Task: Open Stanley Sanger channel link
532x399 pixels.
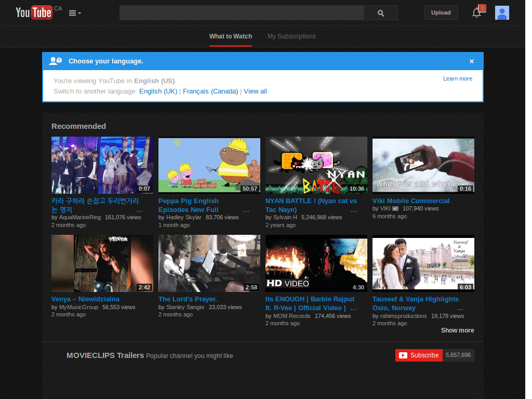Action: [185, 307]
